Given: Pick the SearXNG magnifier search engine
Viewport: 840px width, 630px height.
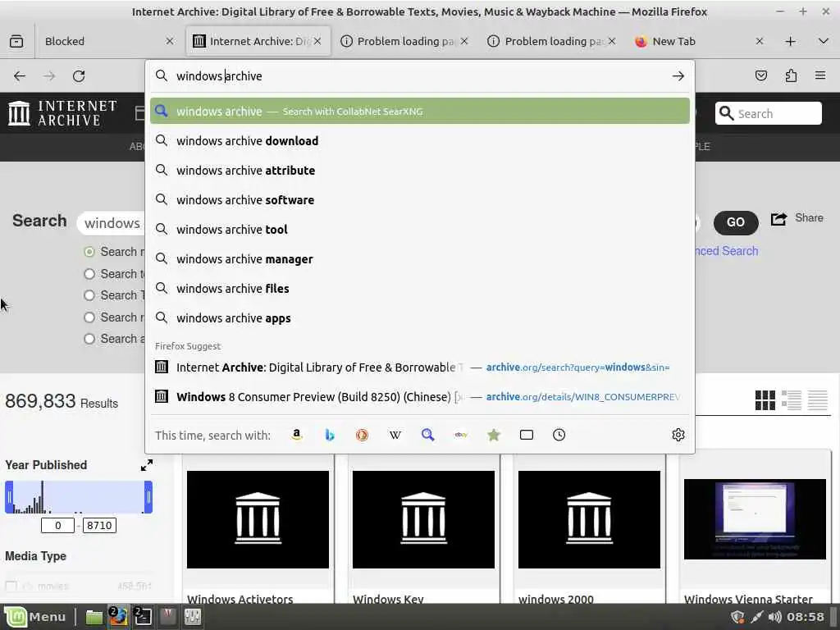Looking at the screenshot, I should click(x=427, y=435).
